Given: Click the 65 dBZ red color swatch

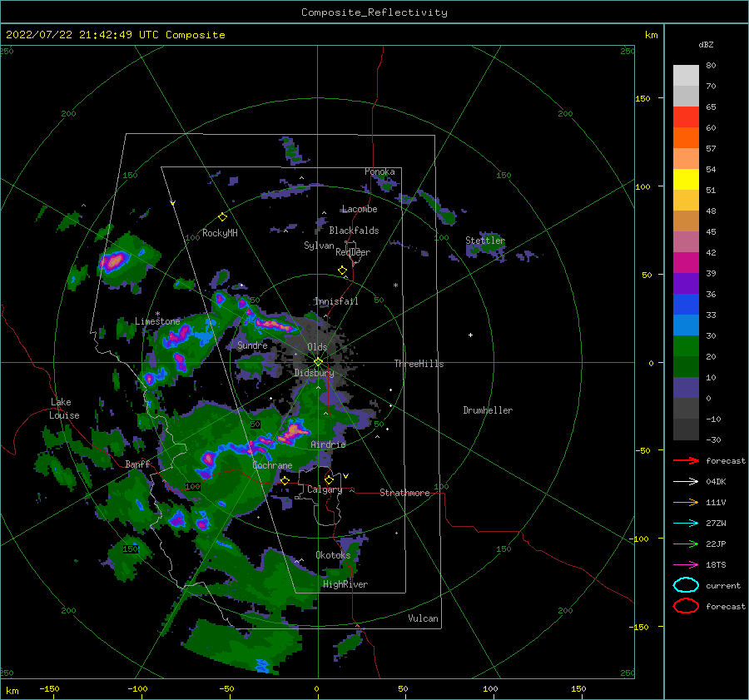Looking at the screenshot, I should pos(686,117).
